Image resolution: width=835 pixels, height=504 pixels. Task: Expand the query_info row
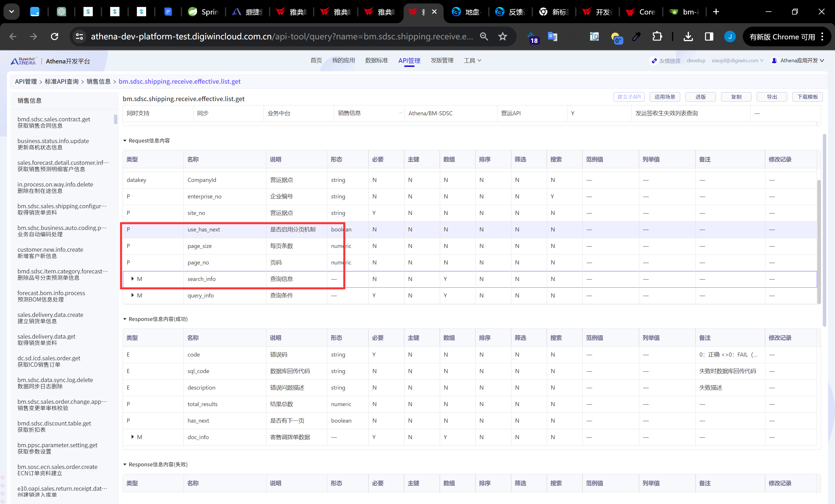click(x=132, y=295)
